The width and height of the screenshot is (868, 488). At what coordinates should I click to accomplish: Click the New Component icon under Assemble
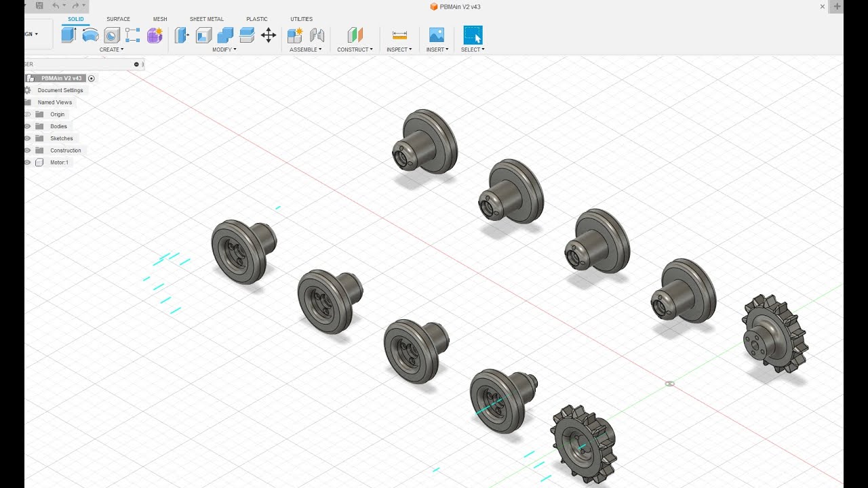pos(295,35)
